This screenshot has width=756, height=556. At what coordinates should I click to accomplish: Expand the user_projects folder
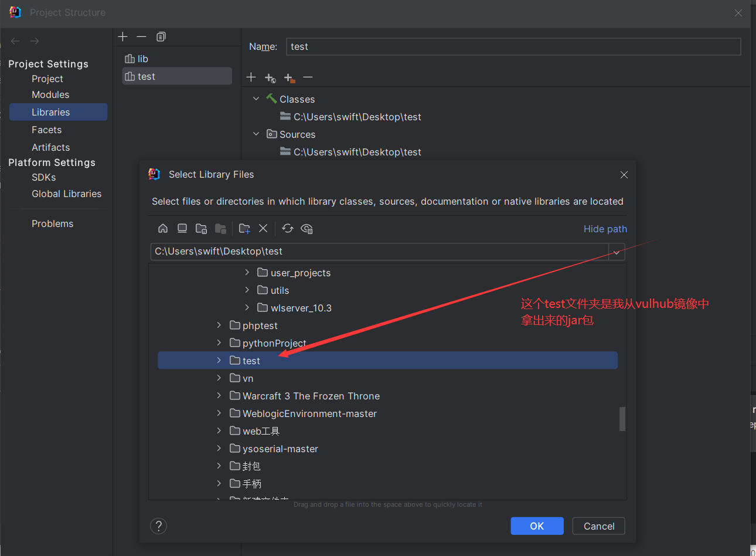pyautogui.click(x=247, y=272)
